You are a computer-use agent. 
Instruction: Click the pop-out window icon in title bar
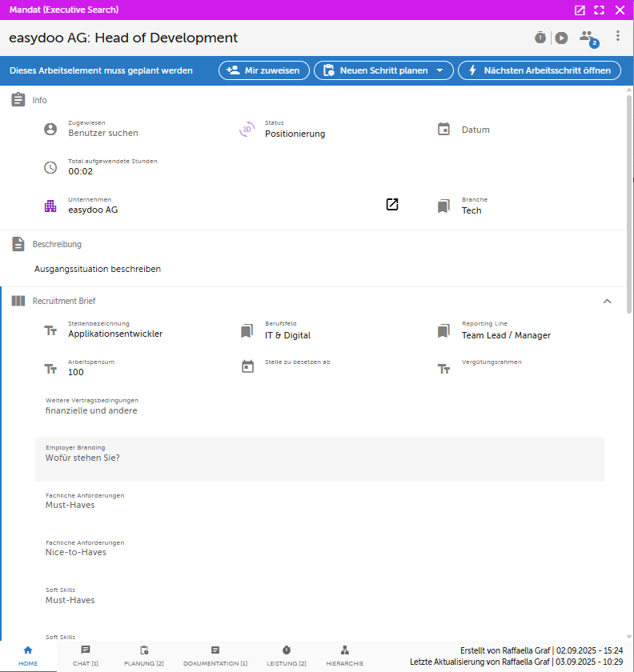point(580,10)
